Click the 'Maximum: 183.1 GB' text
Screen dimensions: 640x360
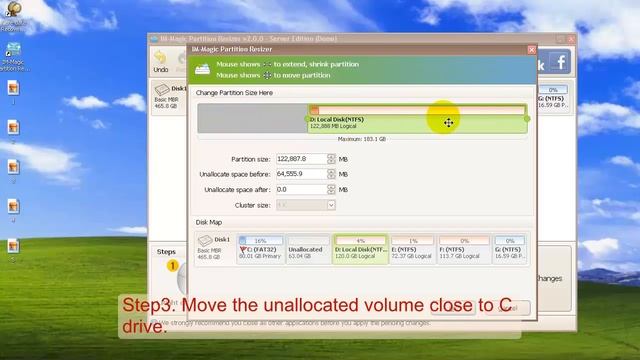pyautogui.click(x=362, y=139)
